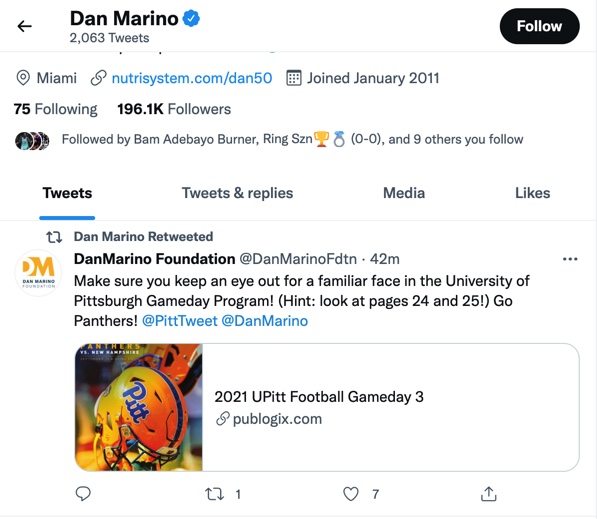Open the 2021 UPitt Football Gameday 3 card
Screen dimensions: 597x519
(327, 407)
